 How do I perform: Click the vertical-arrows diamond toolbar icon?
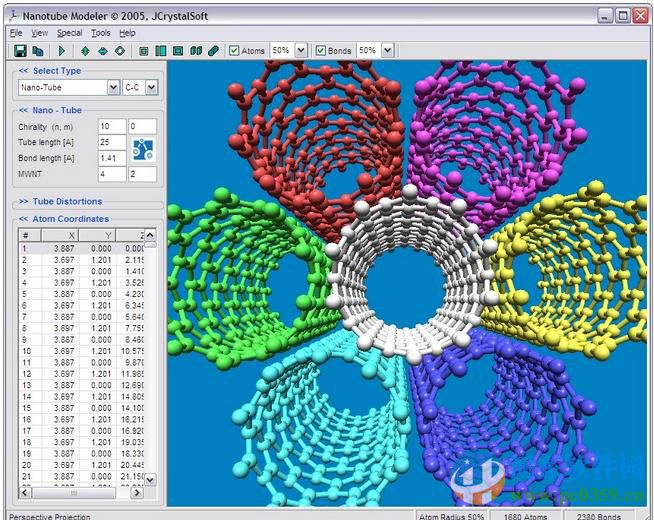[x=85, y=51]
